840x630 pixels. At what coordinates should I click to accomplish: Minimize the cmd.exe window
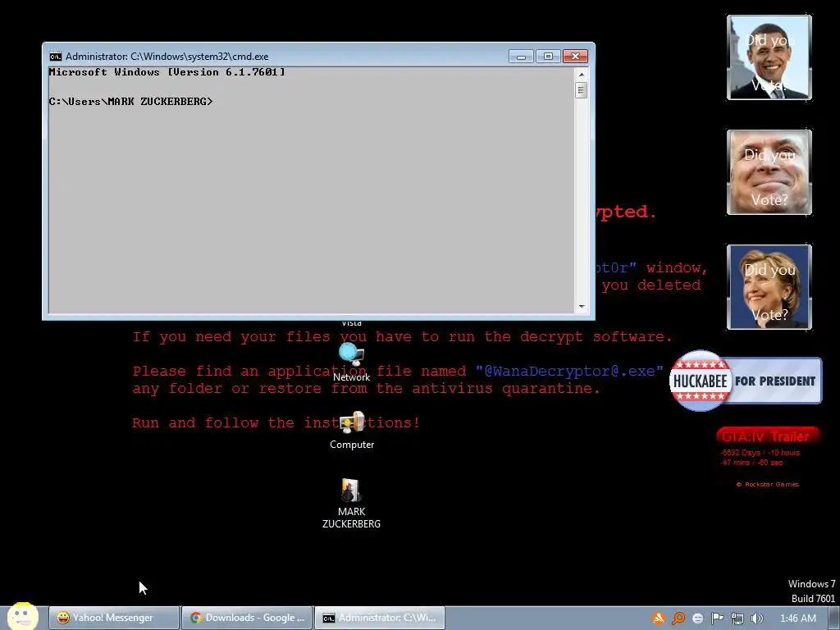[x=521, y=57]
